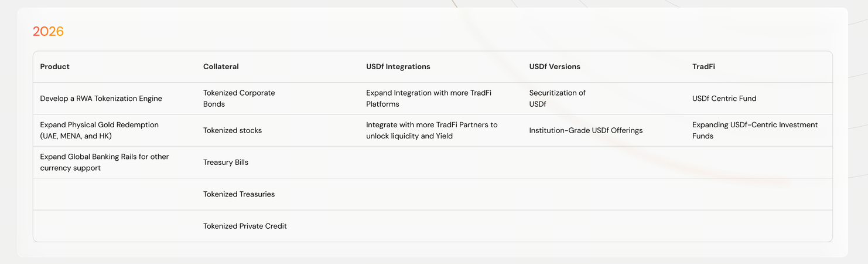Select Expanding USDf-Centric Investment Funds cell
868x264 pixels.
point(754,130)
